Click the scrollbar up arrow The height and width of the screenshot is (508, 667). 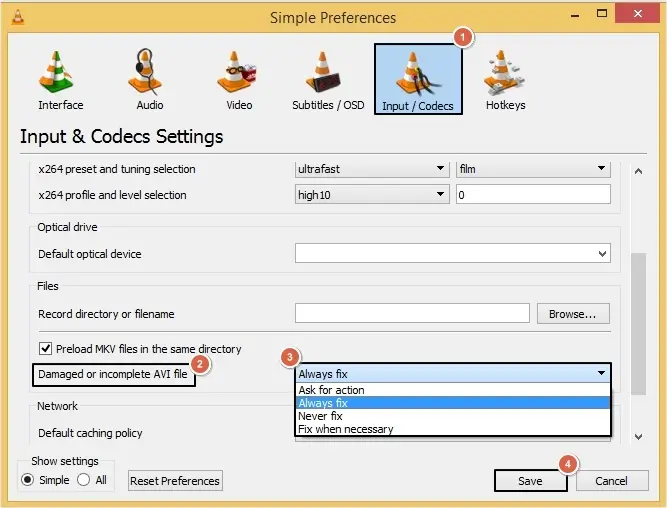(x=638, y=171)
